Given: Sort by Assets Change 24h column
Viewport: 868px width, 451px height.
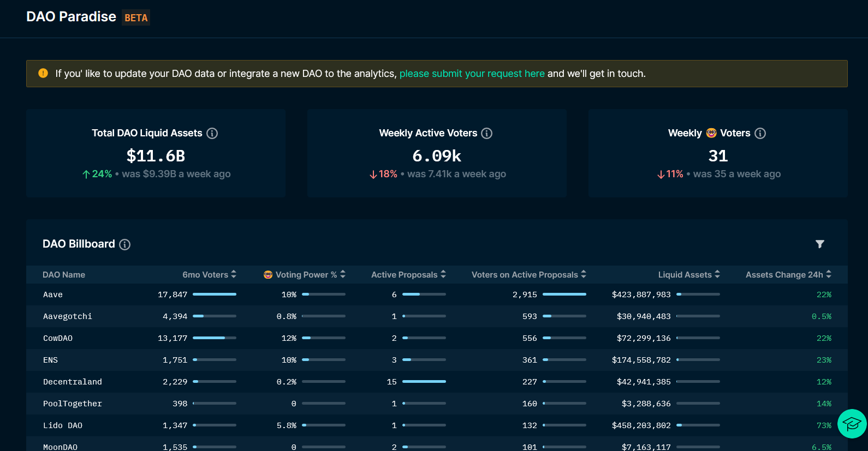Looking at the screenshot, I should point(788,275).
